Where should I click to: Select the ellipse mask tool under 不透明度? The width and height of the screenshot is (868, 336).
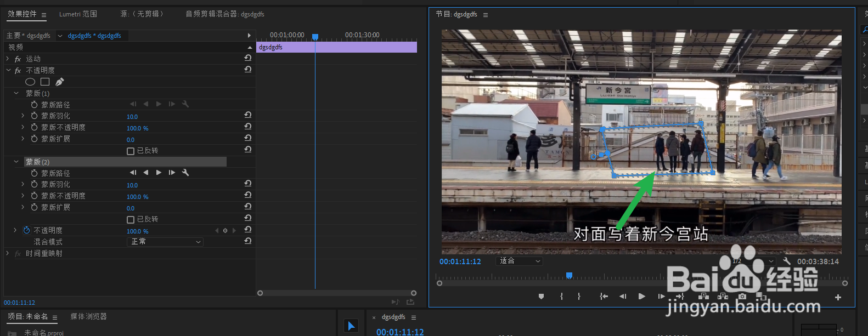coord(30,82)
